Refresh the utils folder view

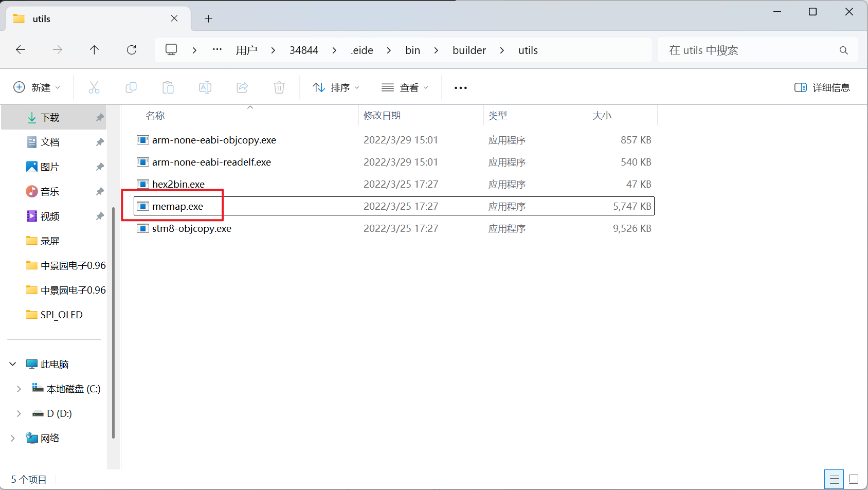132,50
